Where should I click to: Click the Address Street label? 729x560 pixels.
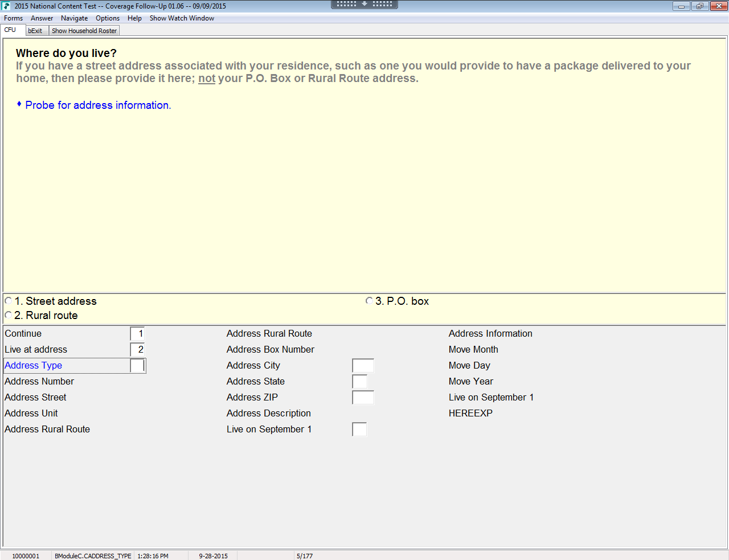(35, 398)
